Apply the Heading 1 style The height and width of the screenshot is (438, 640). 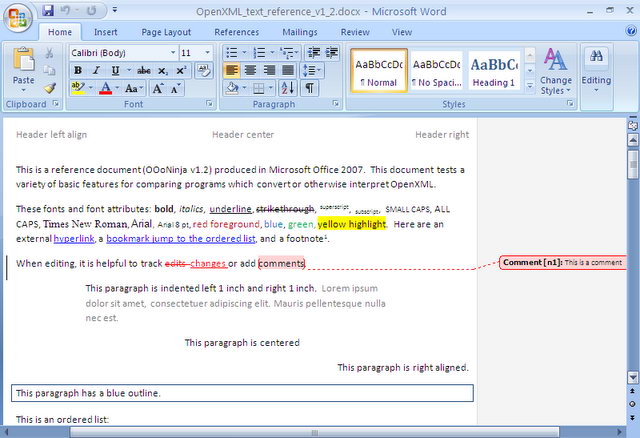[494, 71]
